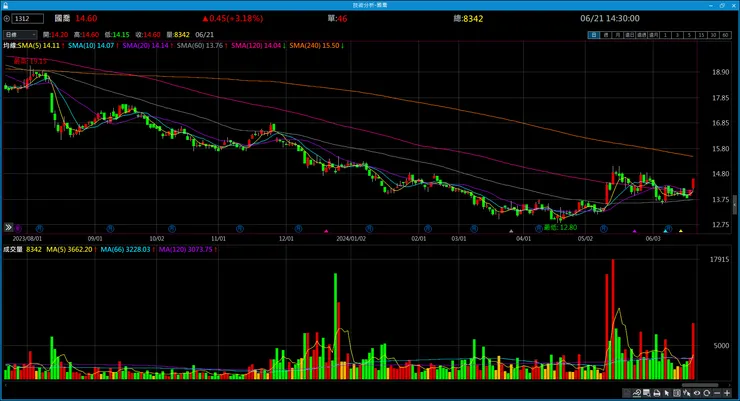740x401 pixels.
Task: Click the last price 14.60 beside stock name
Action: point(86,18)
